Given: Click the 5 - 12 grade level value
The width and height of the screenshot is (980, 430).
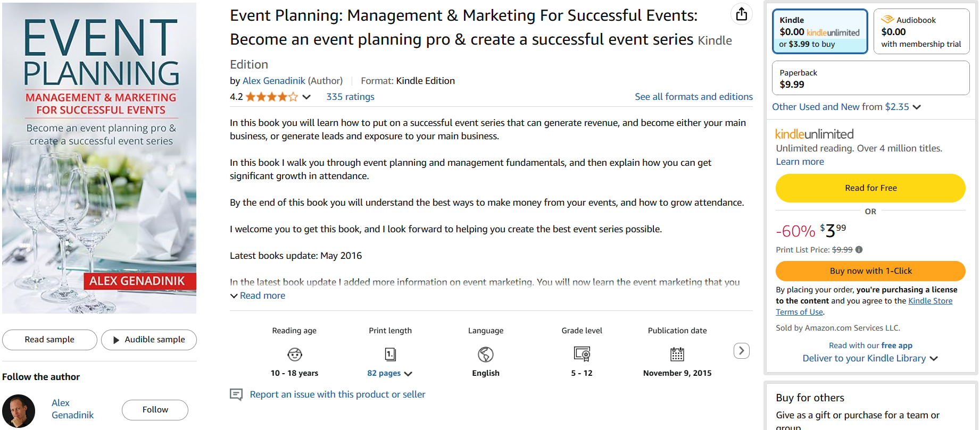Looking at the screenshot, I should [582, 373].
